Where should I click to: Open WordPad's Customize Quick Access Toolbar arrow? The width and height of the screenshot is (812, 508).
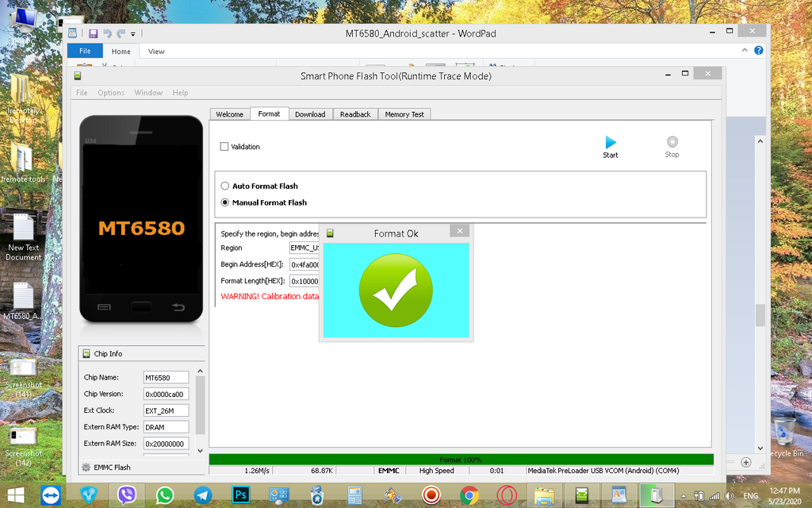click(x=133, y=34)
